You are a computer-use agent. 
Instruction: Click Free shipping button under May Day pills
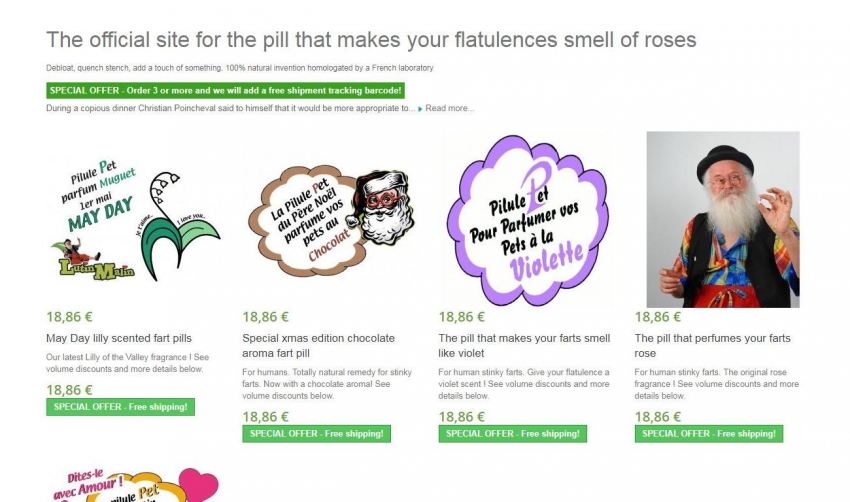point(120,407)
